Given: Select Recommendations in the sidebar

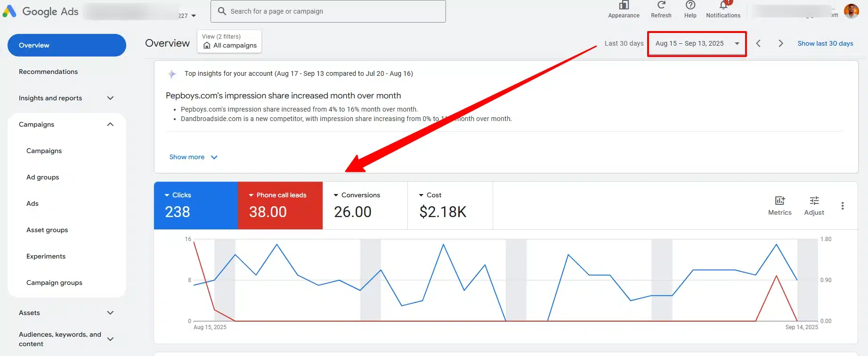Looking at the screenshot, I should click(48, 72).
